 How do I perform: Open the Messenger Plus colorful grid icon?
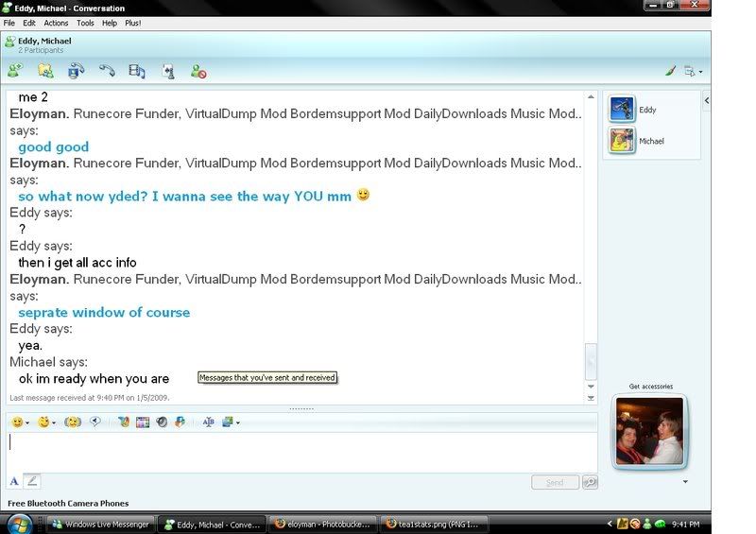[143, 422]
